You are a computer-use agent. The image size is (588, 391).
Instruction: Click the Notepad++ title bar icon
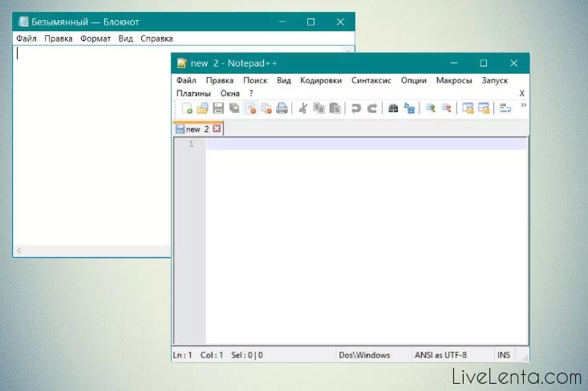182,63
